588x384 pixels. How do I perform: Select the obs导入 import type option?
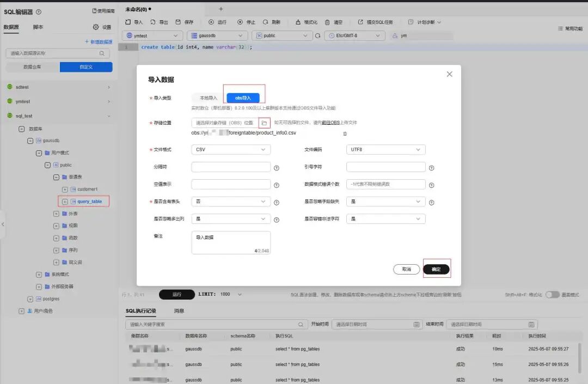(x=243, y=98)
